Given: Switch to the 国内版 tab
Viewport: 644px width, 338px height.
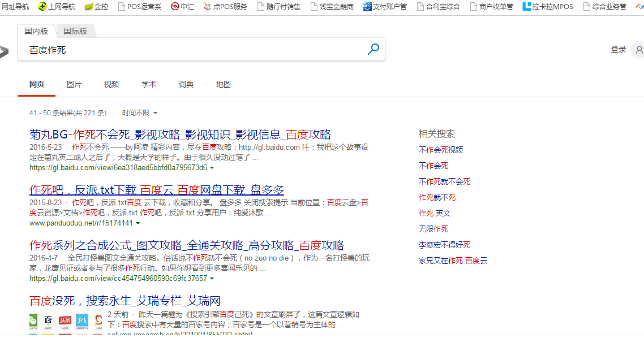Looking at the screenshot, I should pos(36,31).
